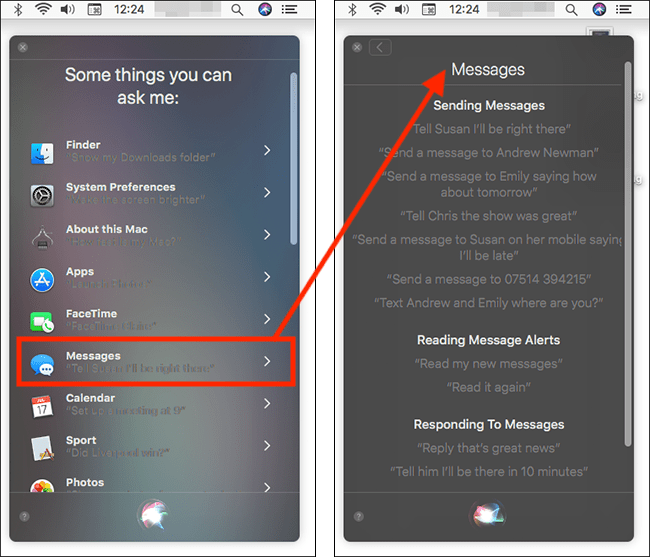The height and width of the screenshot is (557, 650).
Task: Expand the Sport row chevron
Action: tap(267, 446)
